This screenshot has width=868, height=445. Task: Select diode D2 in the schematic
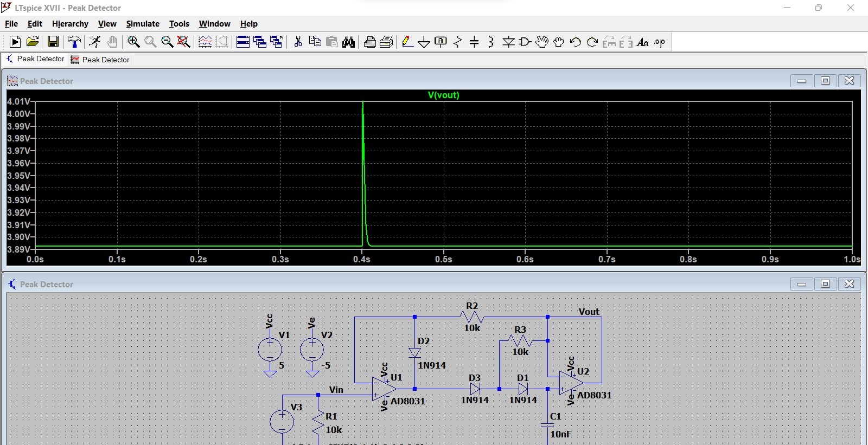(414, 352)
